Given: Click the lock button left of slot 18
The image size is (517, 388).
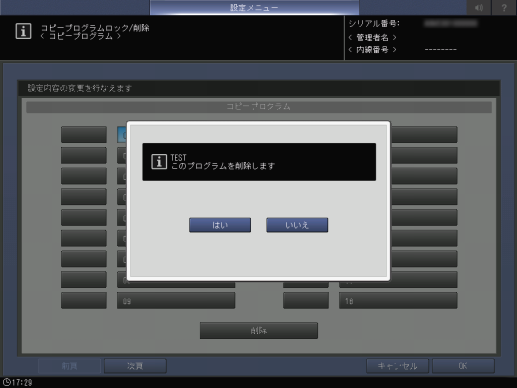Looking at the screenshot, I should [306, 301].
